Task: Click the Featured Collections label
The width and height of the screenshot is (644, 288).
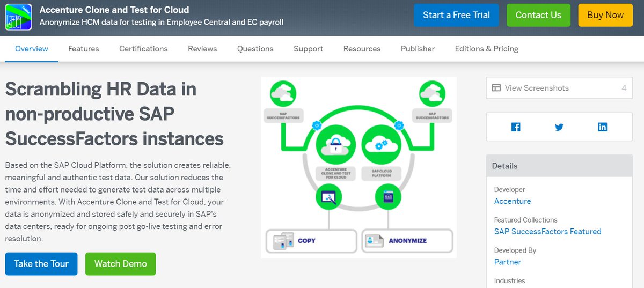Action: point(526,220)
